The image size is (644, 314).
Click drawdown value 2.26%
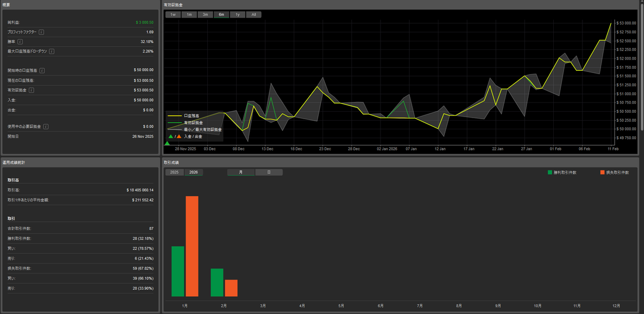pos(148,51)
